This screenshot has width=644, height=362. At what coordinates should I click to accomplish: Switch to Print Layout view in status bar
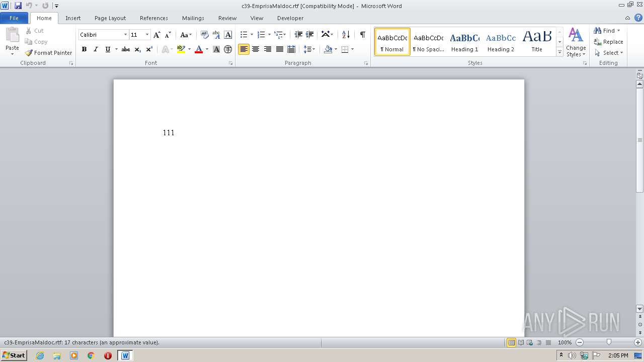pos(512,342)
